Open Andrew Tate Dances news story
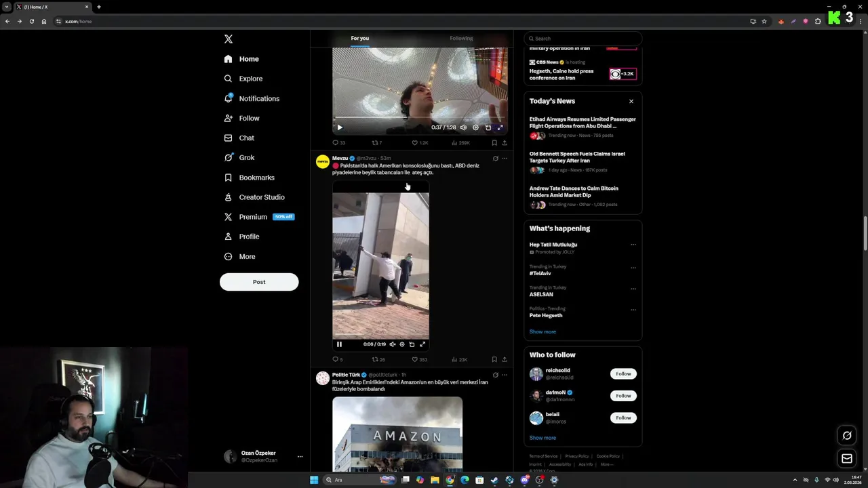Screen dimensions: 868x488 [x=583, y=197]
